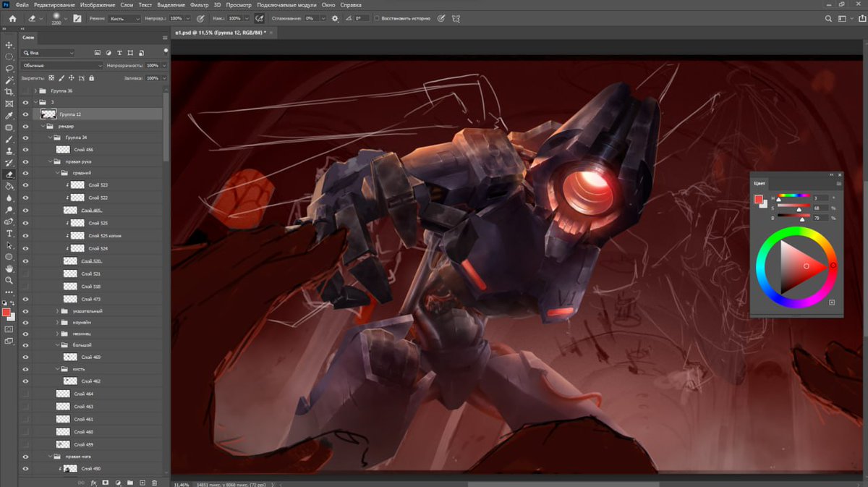Hide layer Слой 462
The image size is (868, 487).
pos(26,381)
